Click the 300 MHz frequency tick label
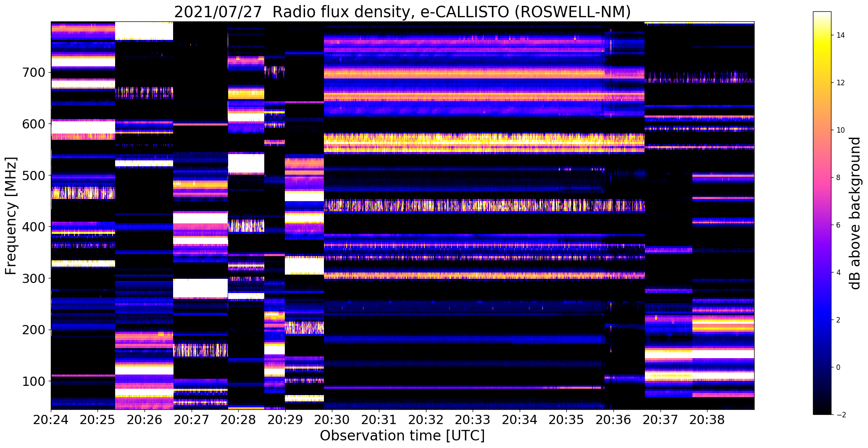The height and width of the screenshot is (448, 868). coord(33,278)
